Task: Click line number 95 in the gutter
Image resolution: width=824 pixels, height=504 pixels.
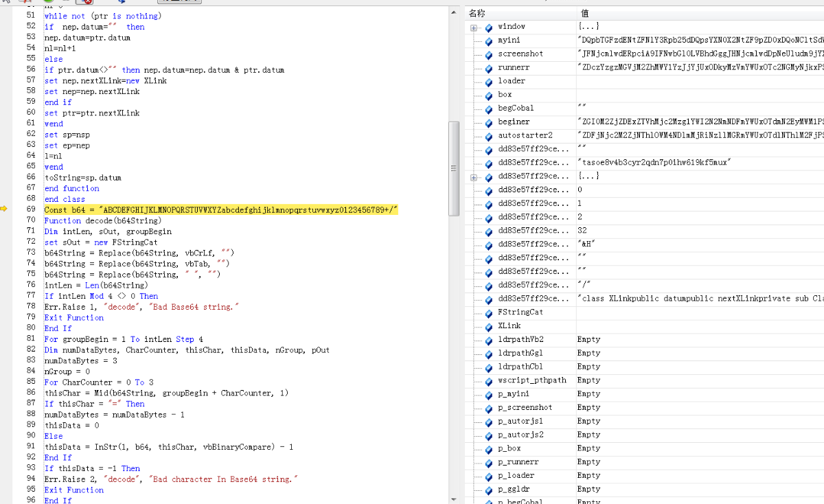Action: tap(31, 490)
